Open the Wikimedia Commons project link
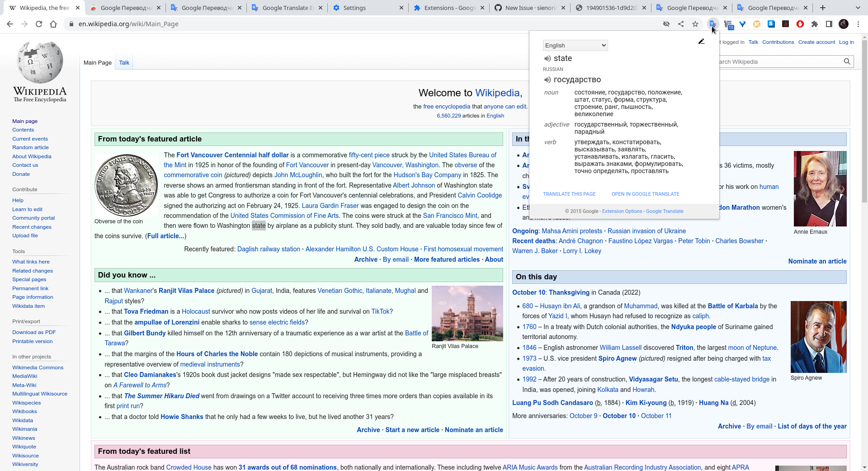868x471 pixels. [x=38, y=367]
